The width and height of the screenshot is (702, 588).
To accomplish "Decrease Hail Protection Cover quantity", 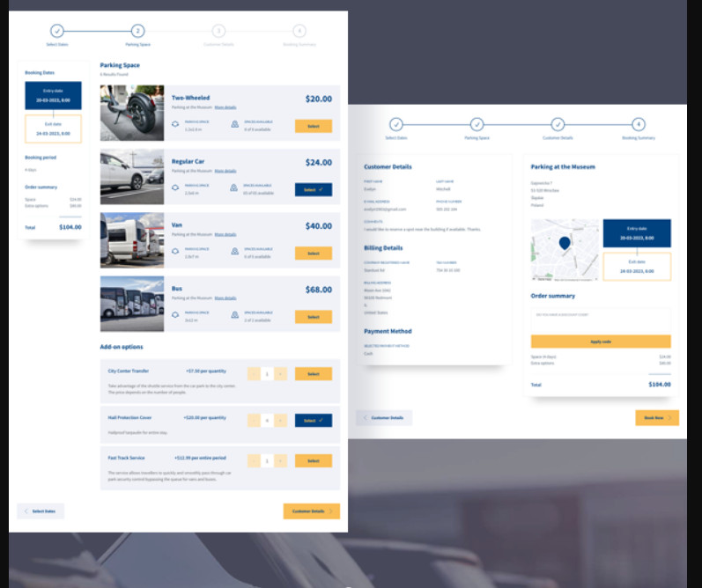I will click(254, 420).
